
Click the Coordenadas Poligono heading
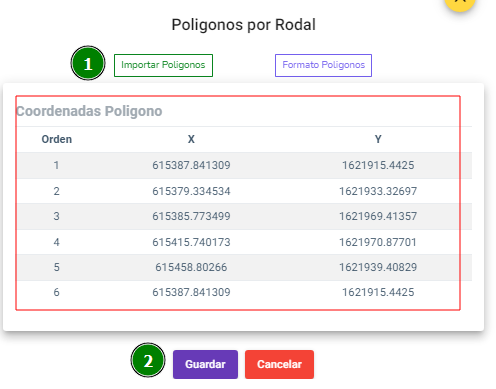coord(89,111)
